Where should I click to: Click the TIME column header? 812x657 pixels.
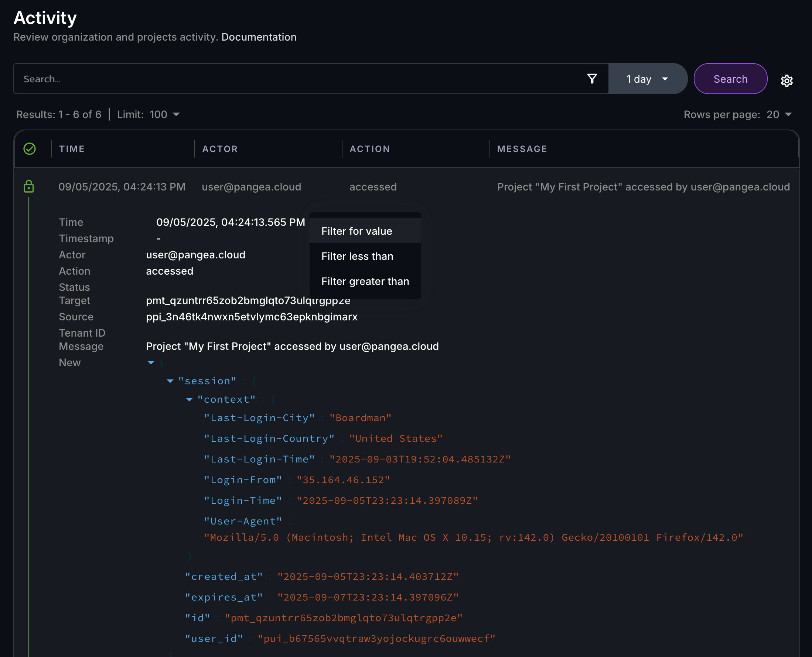pyautogui.click(x=72, y=149)
